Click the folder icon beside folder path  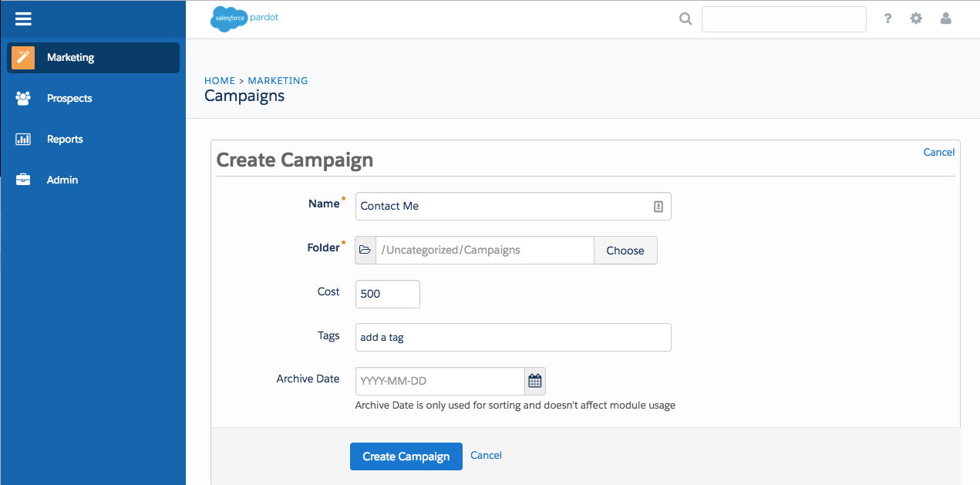click(365, 251)
